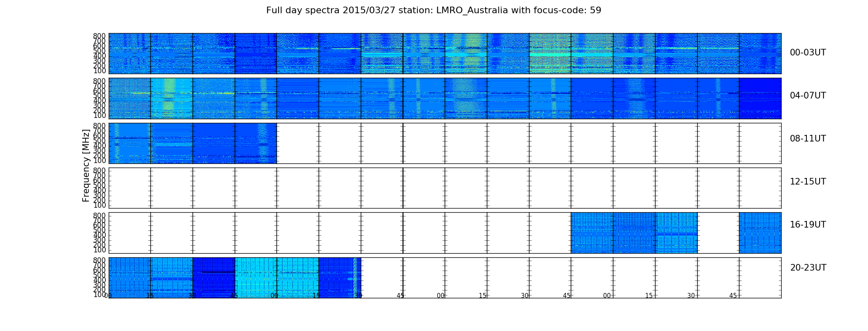Click the 'Frequency [MHz]' axis label

[x=86, y=165]
